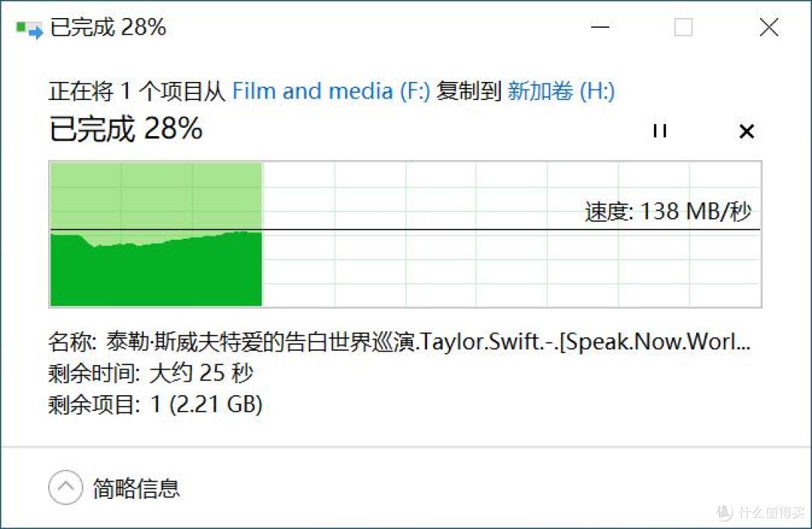Click the remaining time 大约 25 秒 text

(x=201, y=373)
